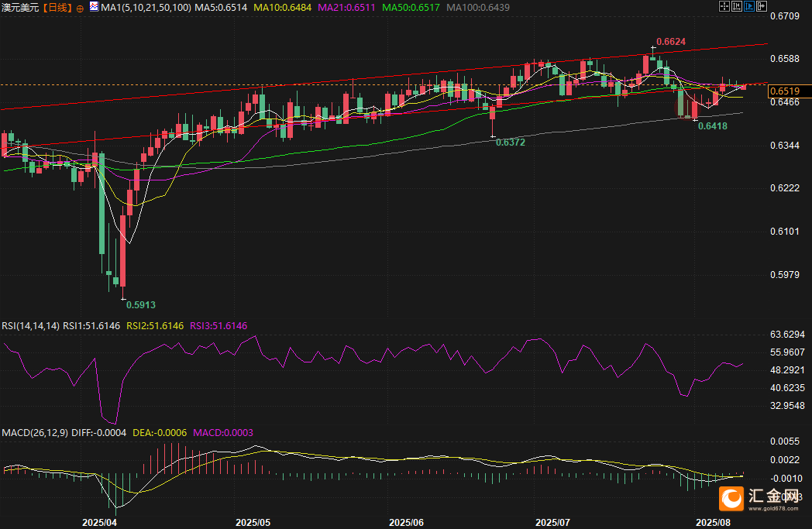This screenshot has height=529, width=812.
Task: Click the 2025/07 date on time axis
Action: (x=553, y=523)
